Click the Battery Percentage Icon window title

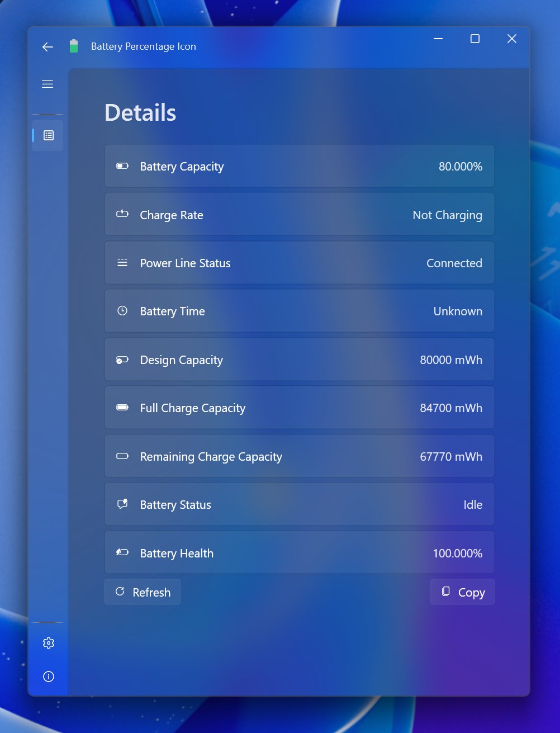(x=144, y=46)
